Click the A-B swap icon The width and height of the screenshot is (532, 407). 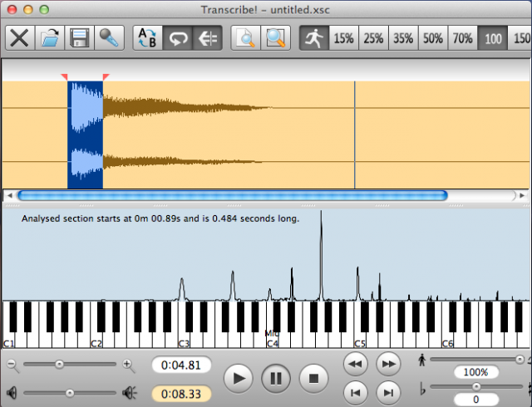[x=147, y=38]
